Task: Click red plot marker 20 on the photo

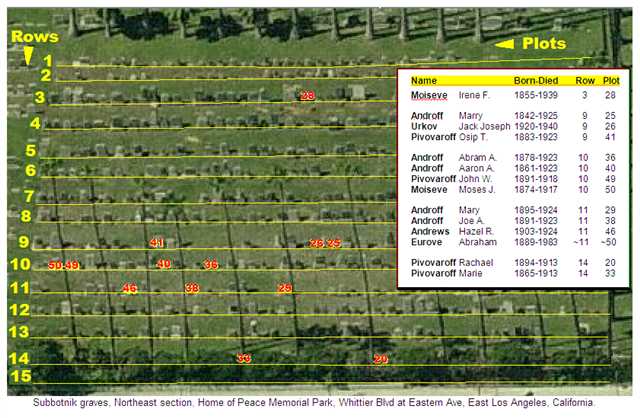Action: point(380,359)
